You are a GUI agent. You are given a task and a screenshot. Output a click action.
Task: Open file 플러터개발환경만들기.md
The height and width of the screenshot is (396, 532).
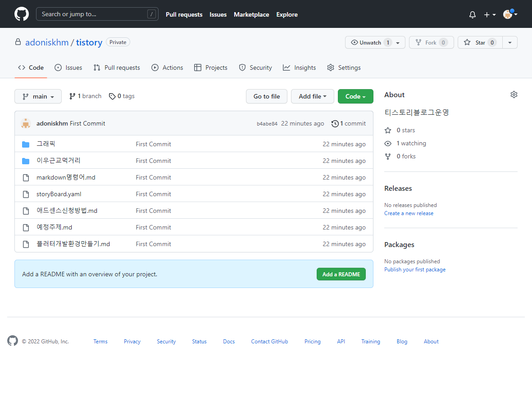(73, 243)
